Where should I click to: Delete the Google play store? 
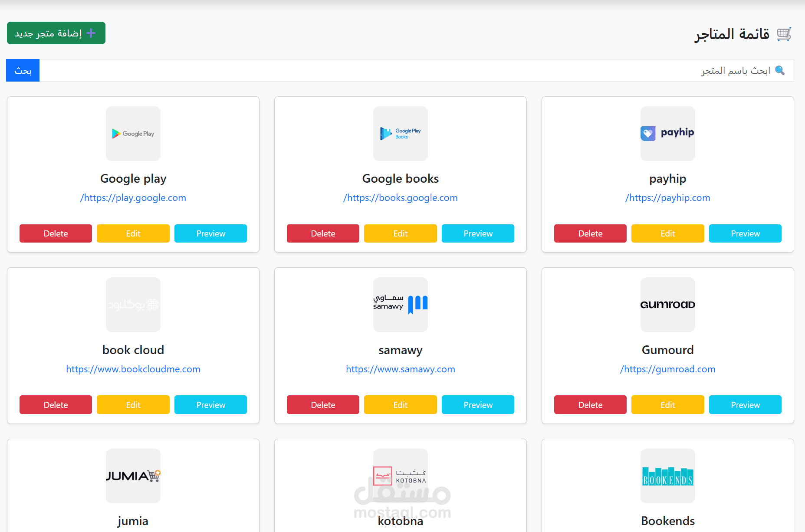click(56, 233)
